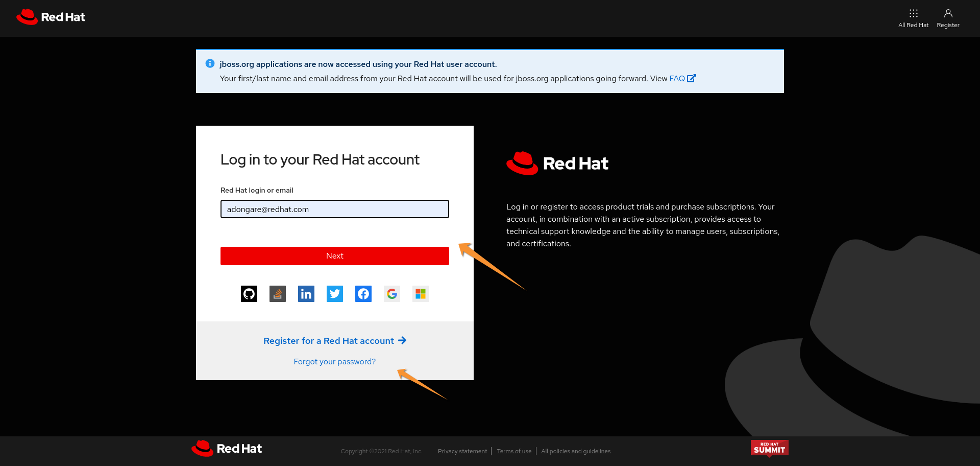Sign in with the Facebook icon
980x466 pixels.
[363, 294]
